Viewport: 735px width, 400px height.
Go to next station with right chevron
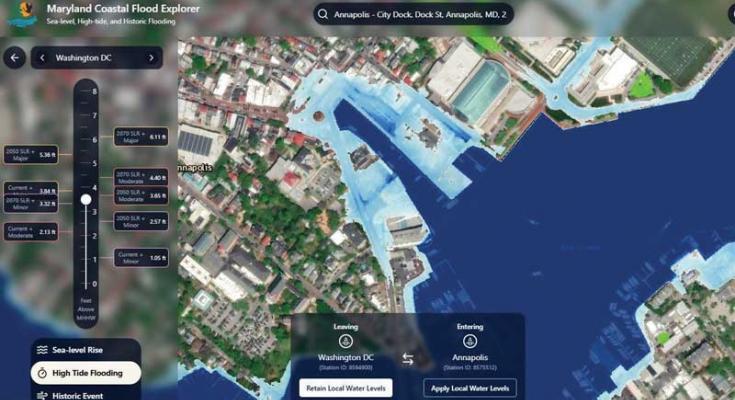coord(152,58)
